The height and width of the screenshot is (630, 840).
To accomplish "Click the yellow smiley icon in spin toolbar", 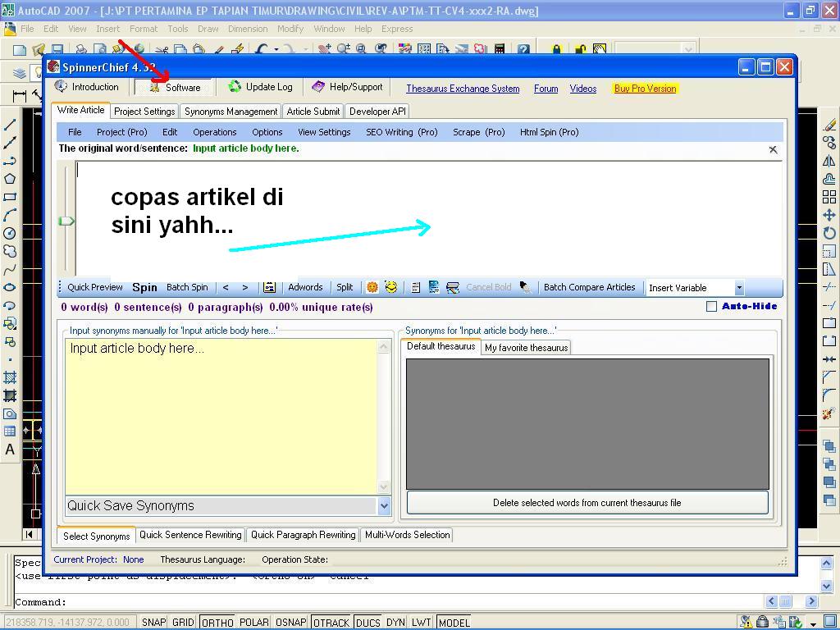I will pos(391,287).
